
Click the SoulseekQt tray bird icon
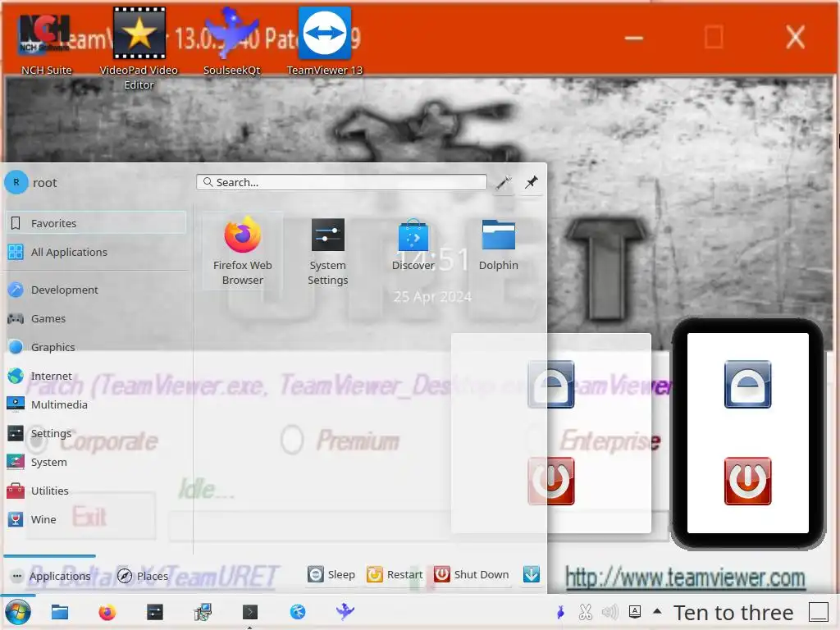click(x=561, y=612)
